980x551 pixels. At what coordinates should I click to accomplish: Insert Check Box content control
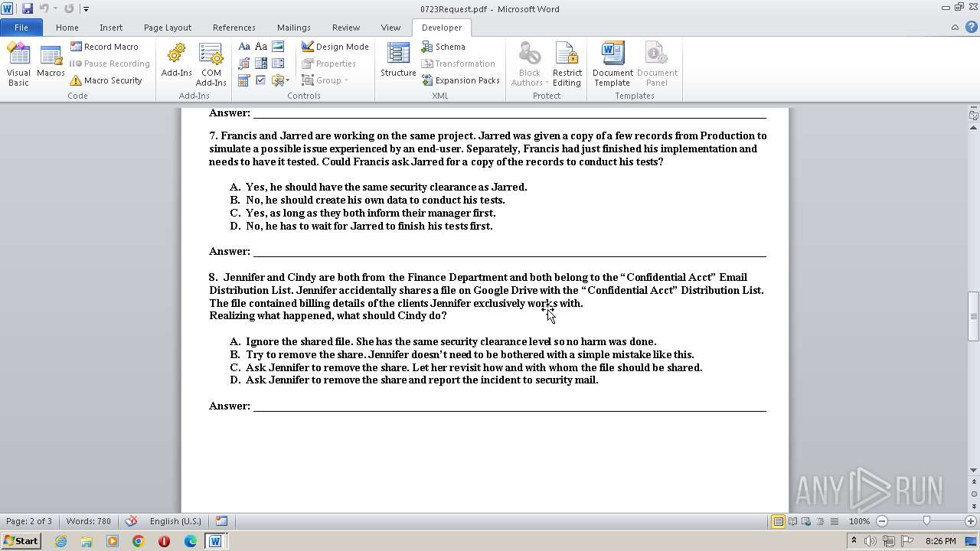click(261, 80)
